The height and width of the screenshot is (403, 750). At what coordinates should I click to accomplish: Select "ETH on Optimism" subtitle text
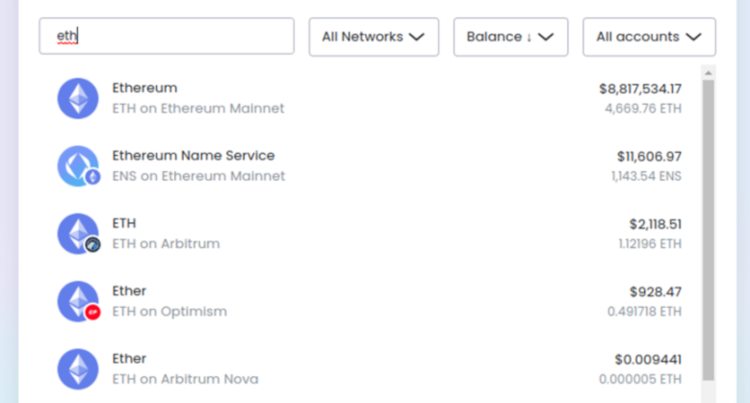point(169,311)
